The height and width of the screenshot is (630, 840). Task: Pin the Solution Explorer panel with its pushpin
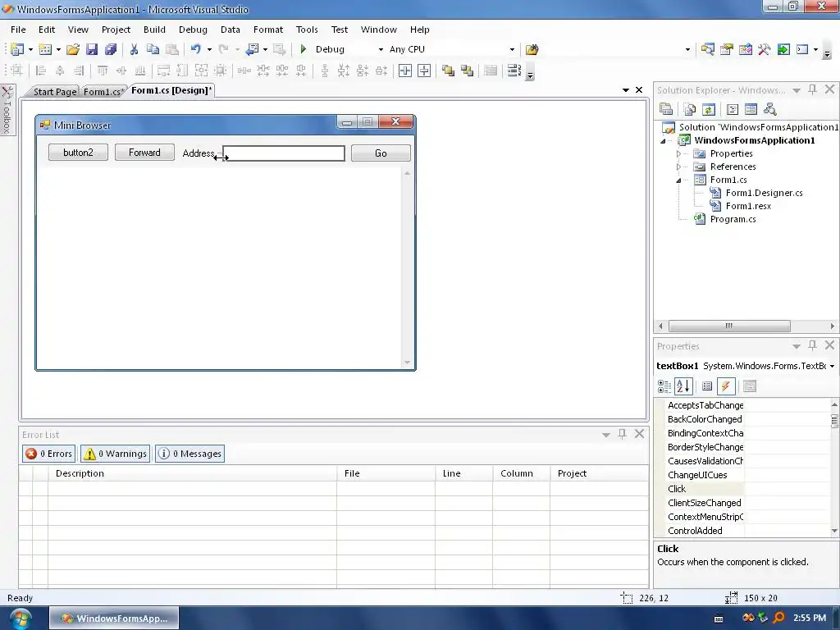click(813, 89)
